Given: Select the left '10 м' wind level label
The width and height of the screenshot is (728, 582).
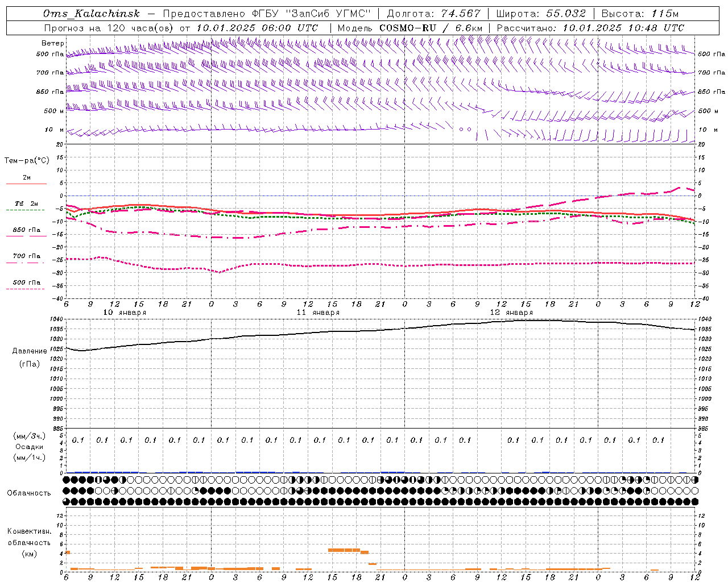Looking at the screenshot, I should point(55,130).
